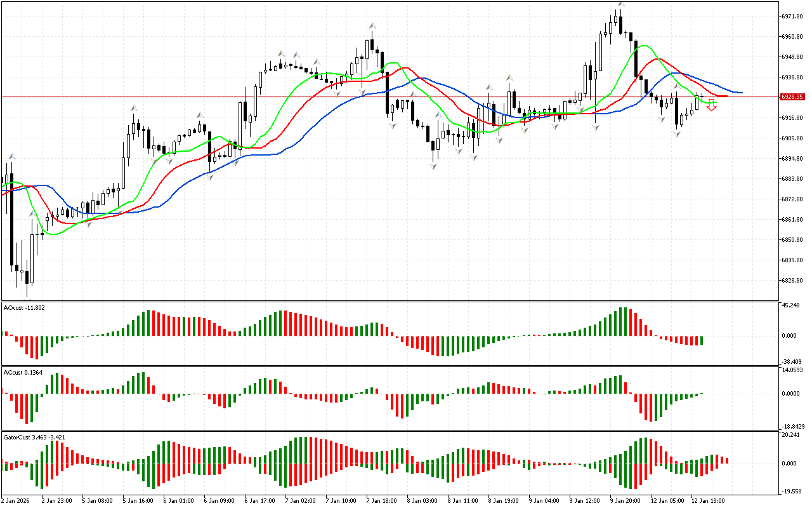Click the red down-arrow sell signal
The image size is (812, 508).
(712, 106)
